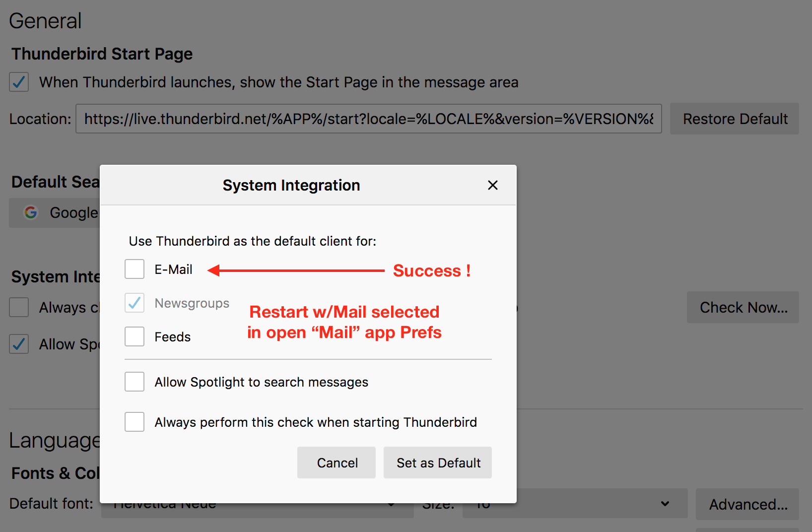Click the Set as Default button

tap(438, 463)
